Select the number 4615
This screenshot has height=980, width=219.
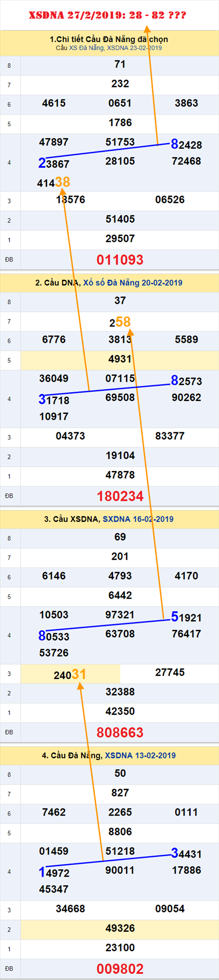tap(54, 103)
